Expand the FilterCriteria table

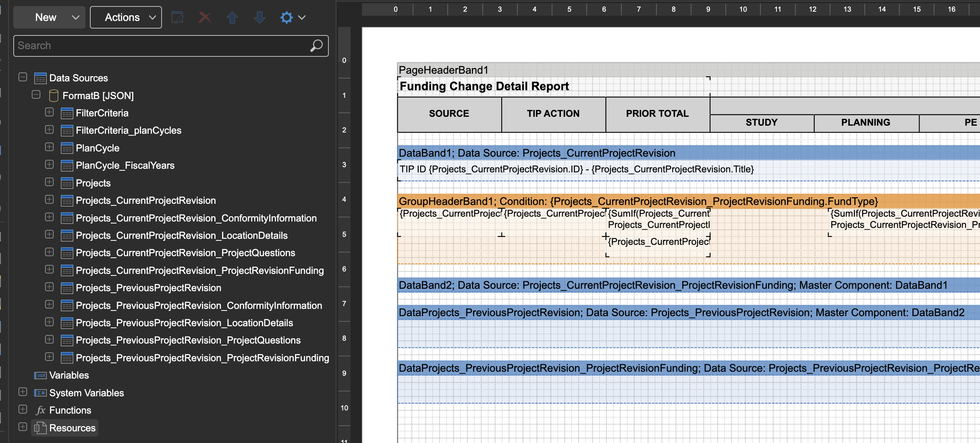tap(50, 112)
